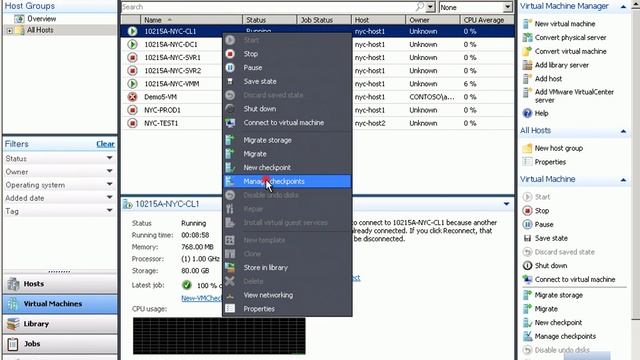640x360 pixels.
Task: Sort by the CPU Average column header
Action: tap(487, 20)
